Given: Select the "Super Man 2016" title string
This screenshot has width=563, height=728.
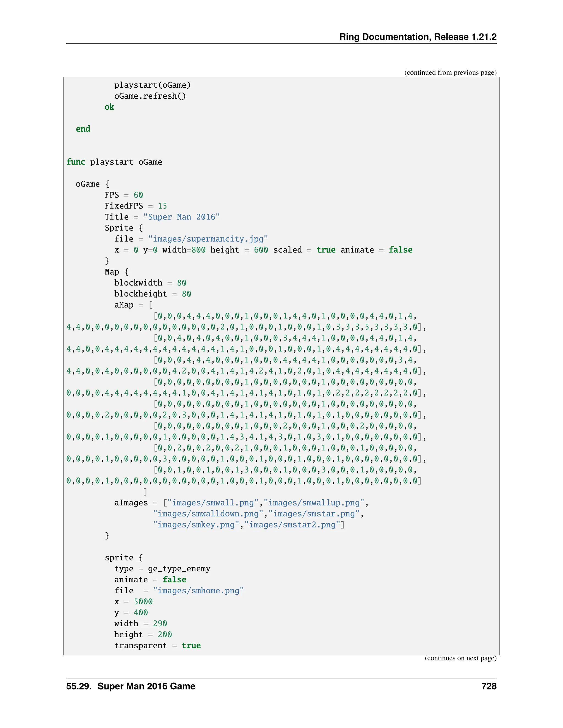Looking at the screenshot, I should (x=181, y=217).
